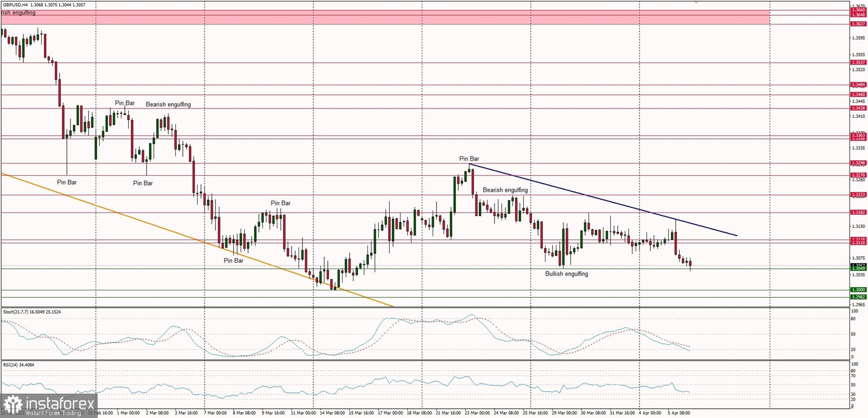Click the 1.3627 price tag on axis

tap(858, 24)
